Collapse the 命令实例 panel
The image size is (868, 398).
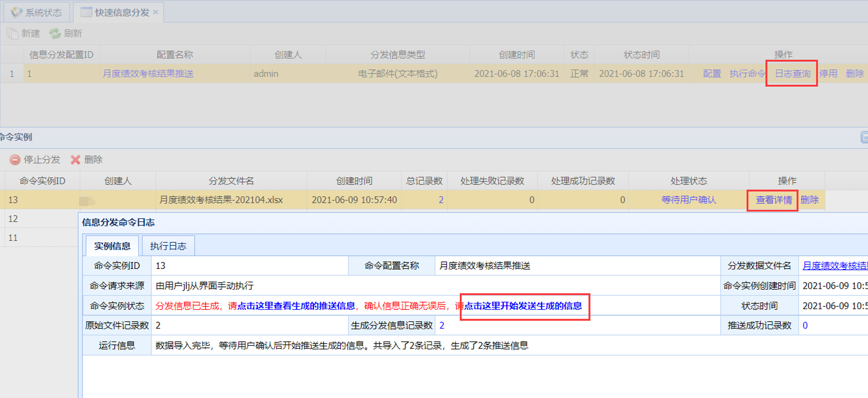(x=864, y=138)
